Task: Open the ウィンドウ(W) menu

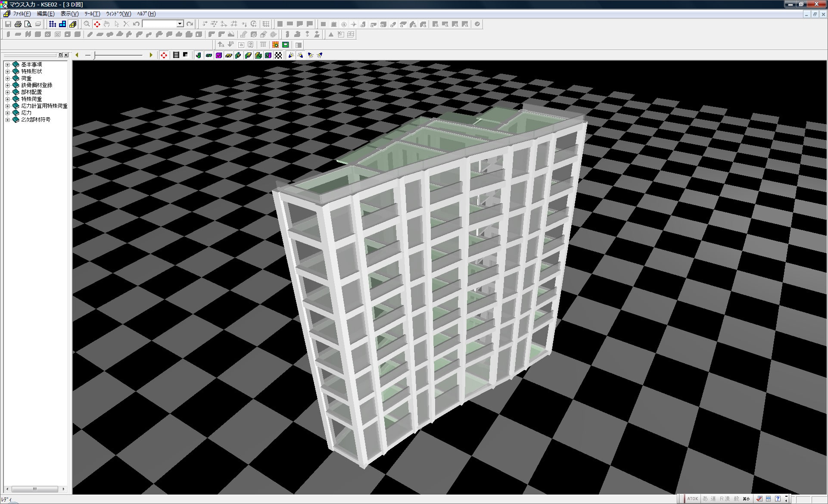Action: tap(118, 14)
